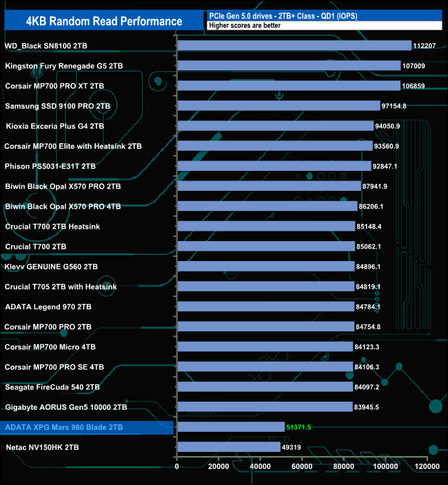This screenshot has width=448, height=485.
Task: Click the 100000 axis label
Action: 385,466
